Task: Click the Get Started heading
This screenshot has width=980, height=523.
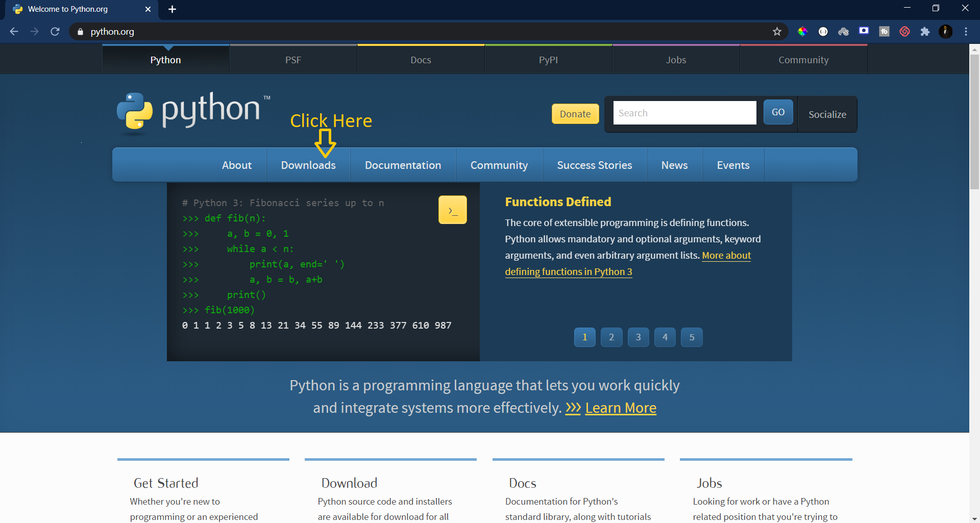Action: point(166,483)
